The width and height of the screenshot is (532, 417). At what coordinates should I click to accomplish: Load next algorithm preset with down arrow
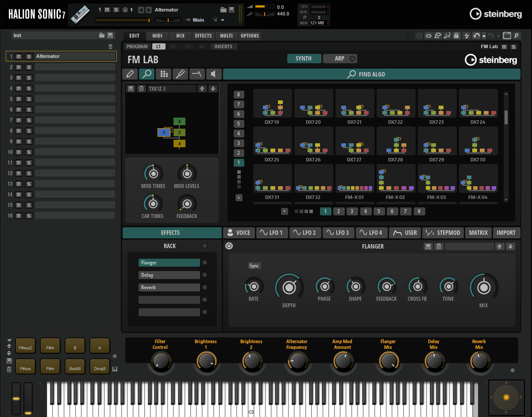[213, 89]
